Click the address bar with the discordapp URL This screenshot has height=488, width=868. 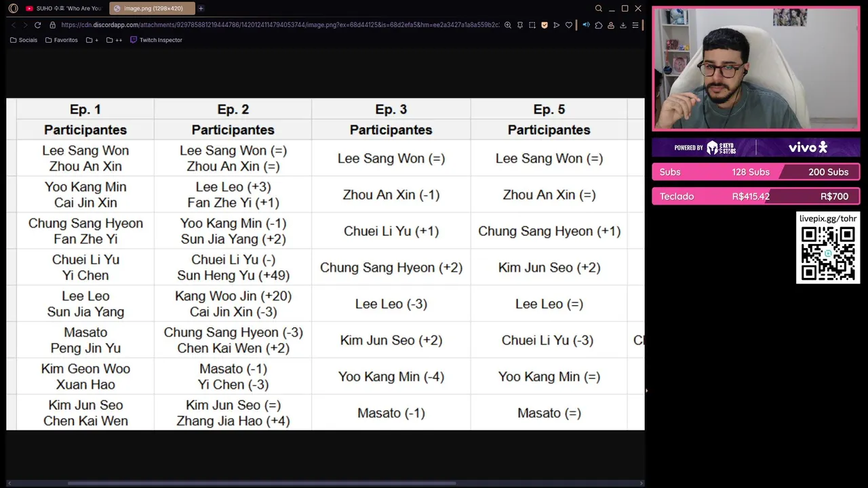(x=279, y=25)
